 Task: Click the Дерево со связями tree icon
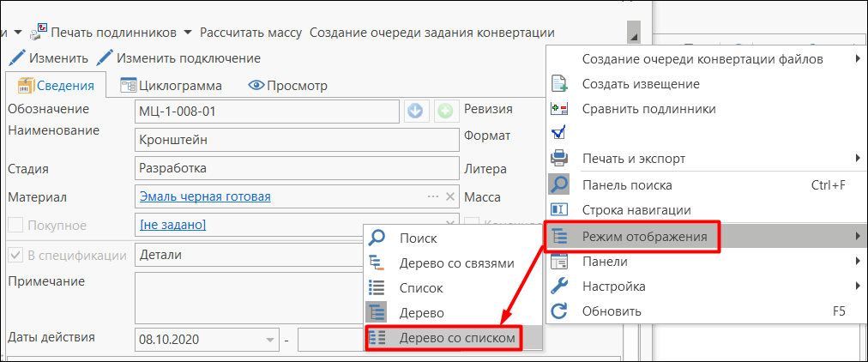coord(377,262)
